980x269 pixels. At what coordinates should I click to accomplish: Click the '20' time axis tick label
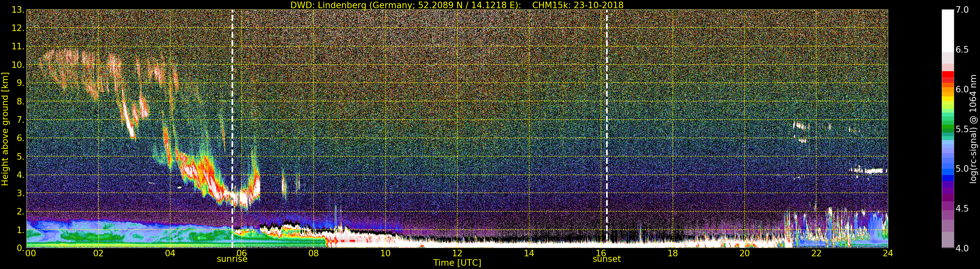pyautogui.click(x=745, y=253)
